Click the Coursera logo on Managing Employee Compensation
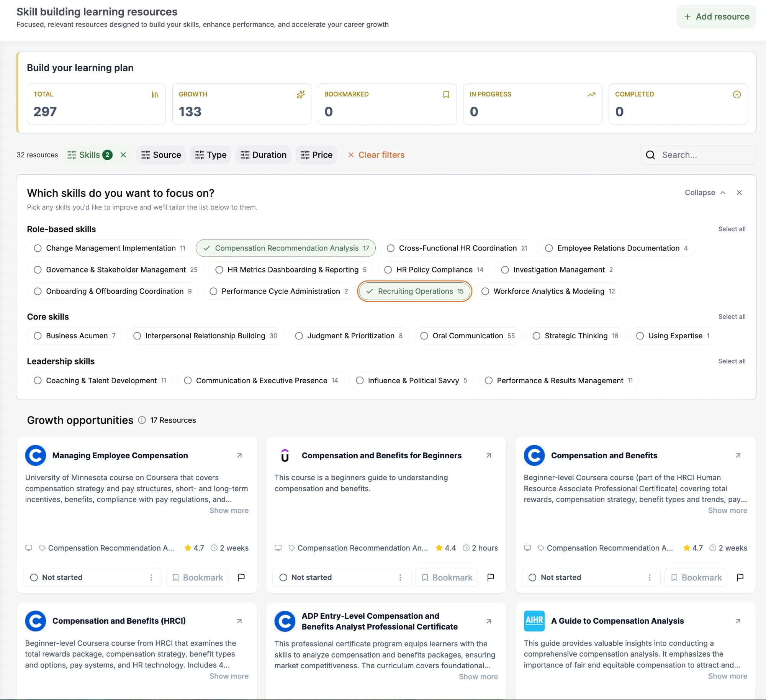766x700 pixels. [x=36, y=455]
